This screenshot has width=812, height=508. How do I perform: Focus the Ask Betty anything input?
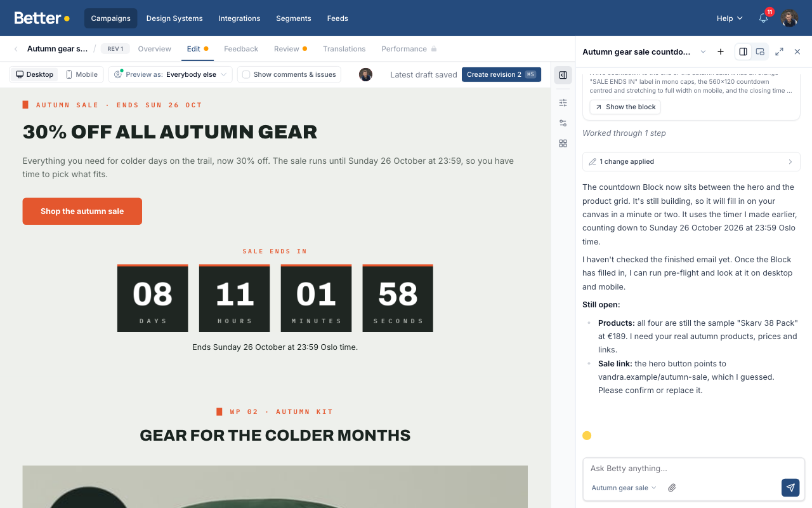[694, 469]
